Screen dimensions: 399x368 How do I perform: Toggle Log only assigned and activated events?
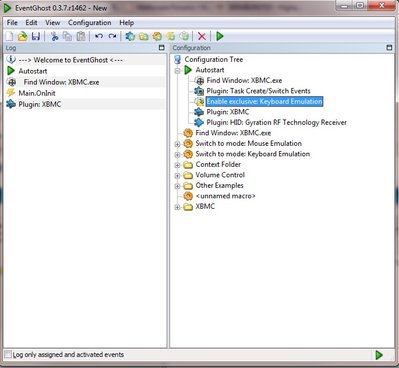point(8,355)
